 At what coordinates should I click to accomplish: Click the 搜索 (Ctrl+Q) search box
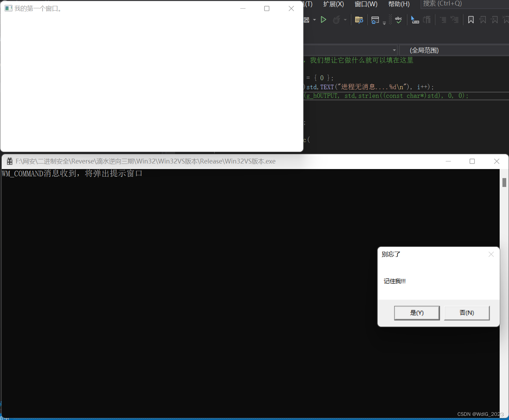pos(464,4)
